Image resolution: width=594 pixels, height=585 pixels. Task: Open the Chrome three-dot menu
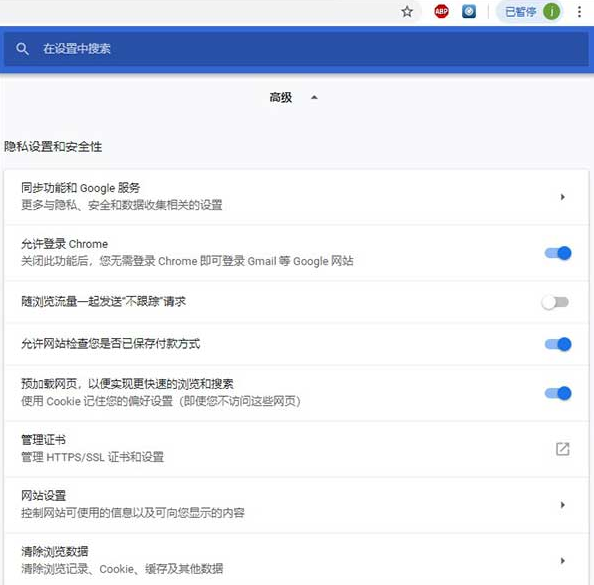(579, 12)
